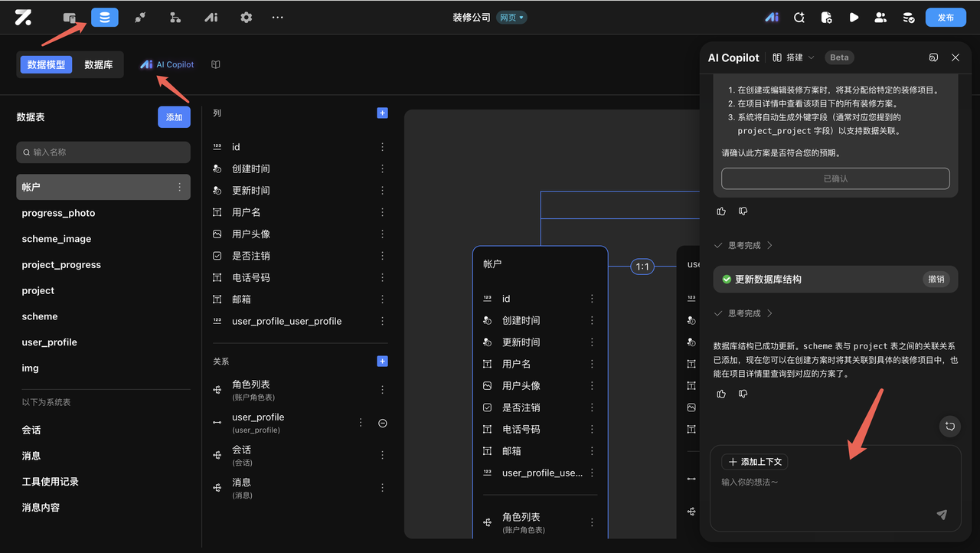Select the database stack icon in top bar

[105, 18]
